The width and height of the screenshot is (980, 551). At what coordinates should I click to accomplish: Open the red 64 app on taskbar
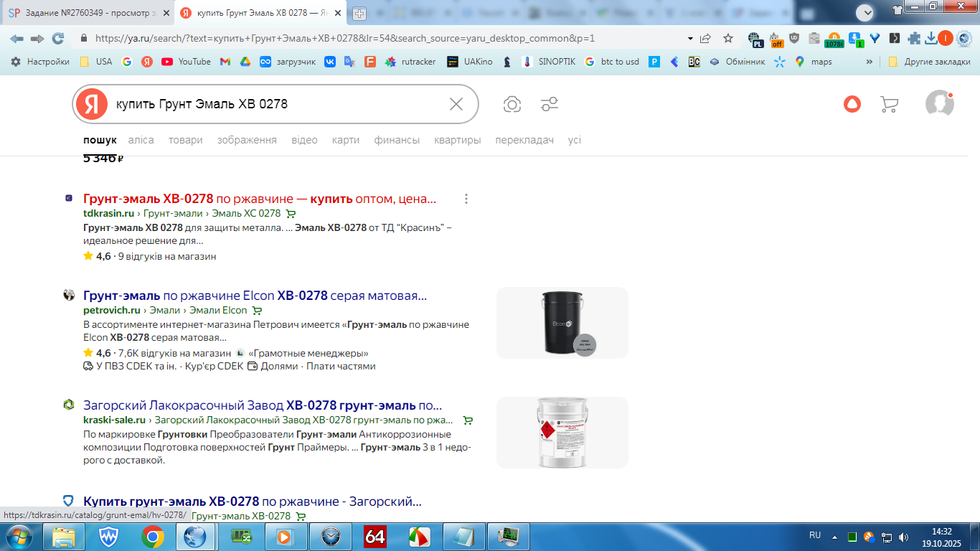click(375, 537)
